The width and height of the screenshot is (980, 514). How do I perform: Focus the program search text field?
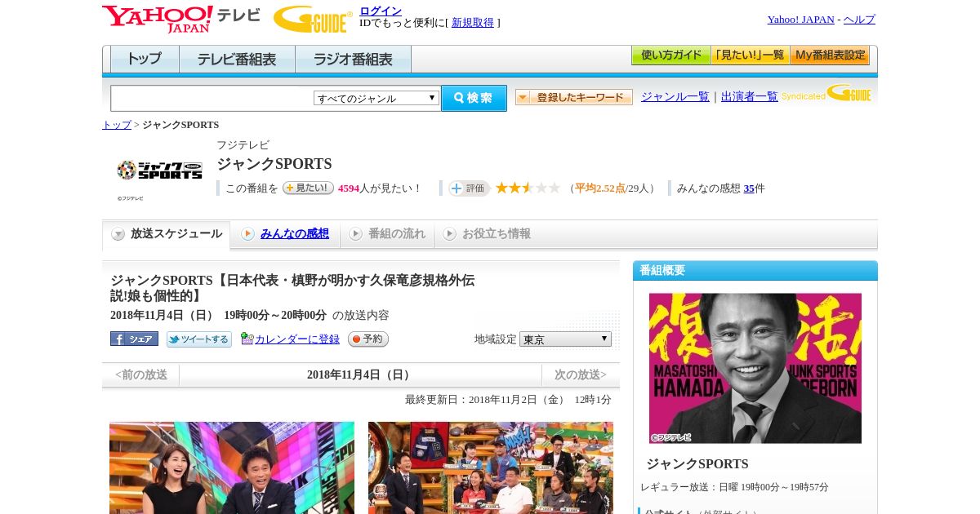point(212,98)
